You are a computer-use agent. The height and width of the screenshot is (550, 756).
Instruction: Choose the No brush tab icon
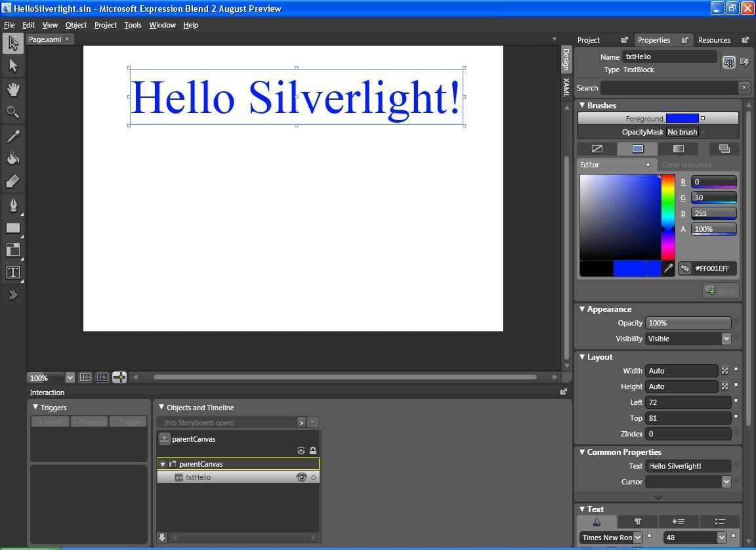[x=597, y=148]
